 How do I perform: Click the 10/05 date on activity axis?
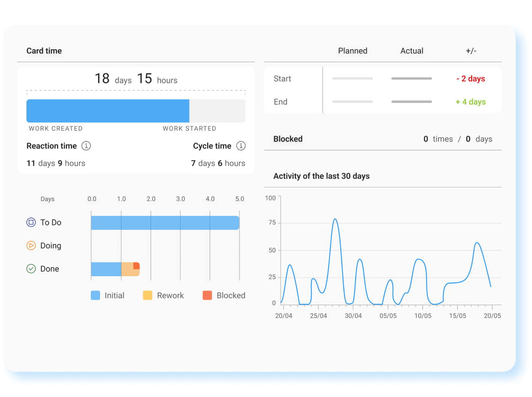(423, 316)
